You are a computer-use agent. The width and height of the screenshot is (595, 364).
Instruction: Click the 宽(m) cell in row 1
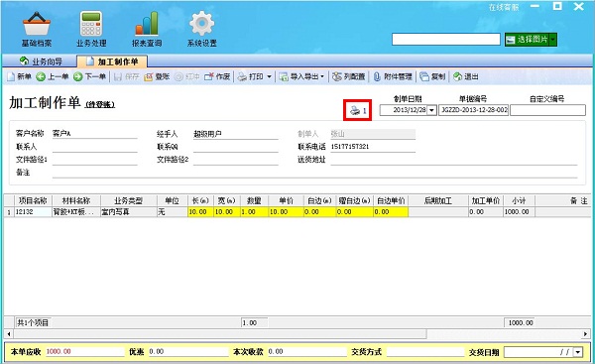(227, 212)
